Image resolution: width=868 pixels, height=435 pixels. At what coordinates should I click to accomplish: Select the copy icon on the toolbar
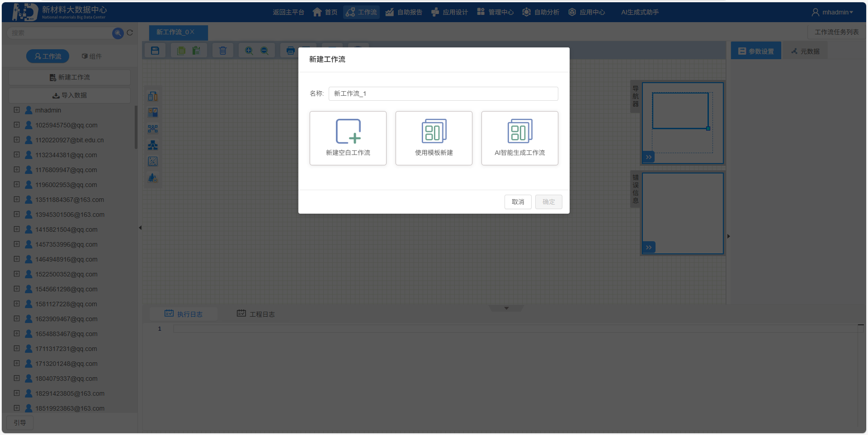coord(181,50)
